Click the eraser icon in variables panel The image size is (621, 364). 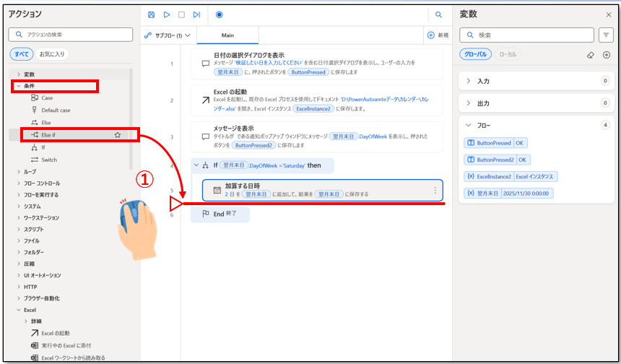(590, 55)
